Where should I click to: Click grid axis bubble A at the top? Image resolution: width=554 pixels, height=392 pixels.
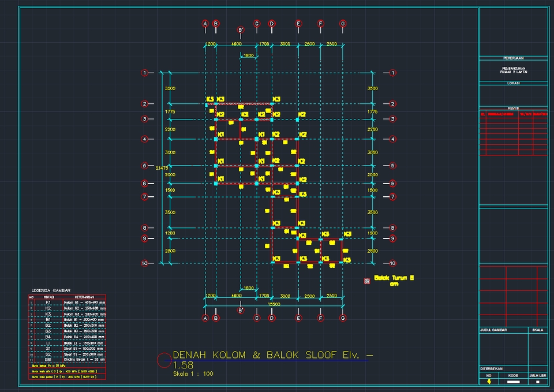click(204, 24)
